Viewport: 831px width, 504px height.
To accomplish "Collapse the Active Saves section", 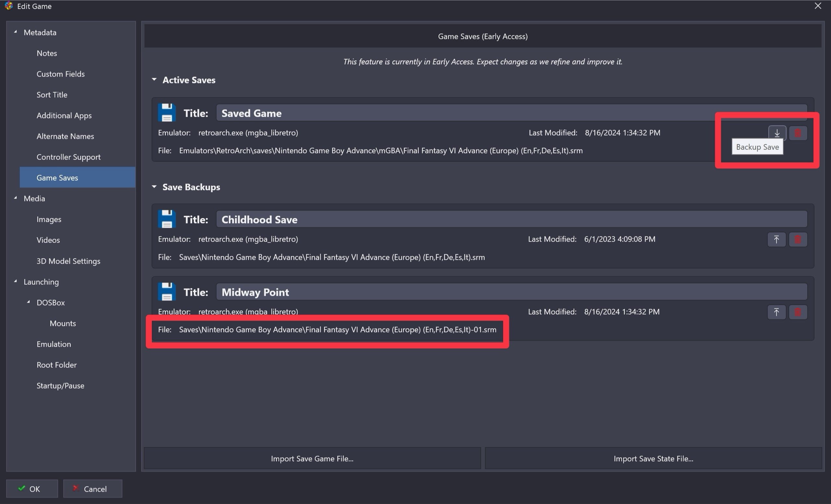I will [x=154, y=79].
